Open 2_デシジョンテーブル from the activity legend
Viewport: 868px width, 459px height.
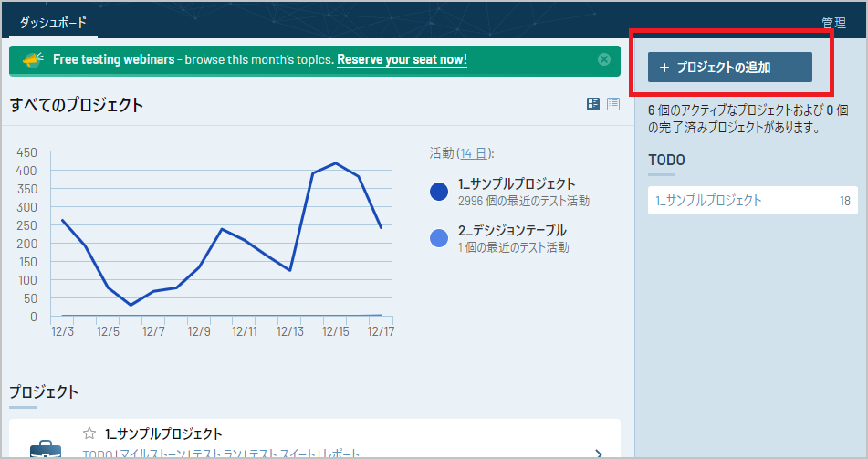(512, 231)
